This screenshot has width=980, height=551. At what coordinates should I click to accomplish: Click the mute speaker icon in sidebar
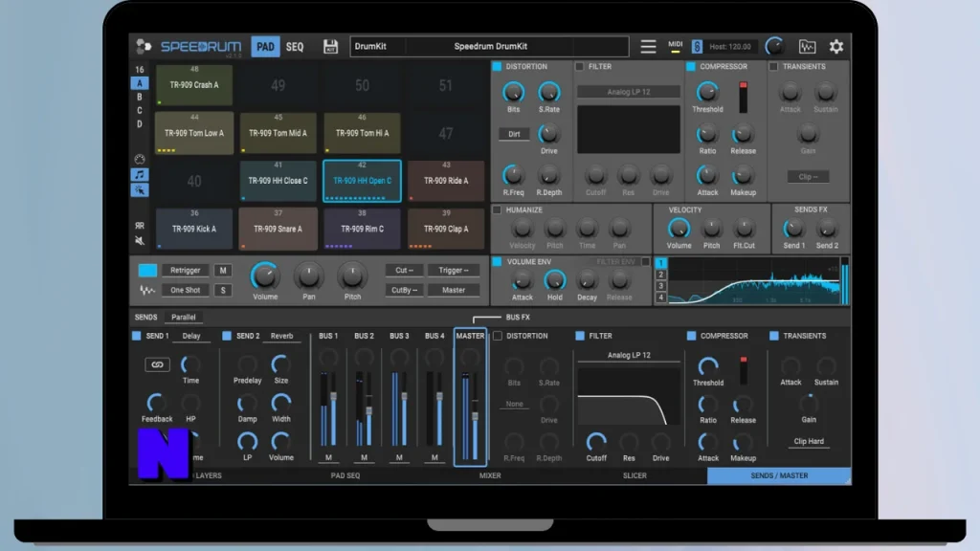tap(140, 240)
